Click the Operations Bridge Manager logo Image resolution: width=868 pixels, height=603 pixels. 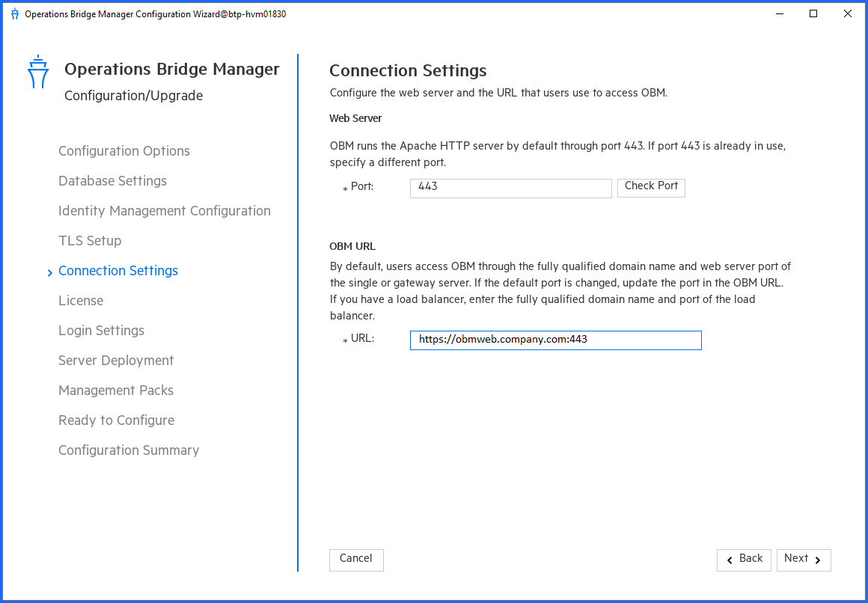click(38, 72)
